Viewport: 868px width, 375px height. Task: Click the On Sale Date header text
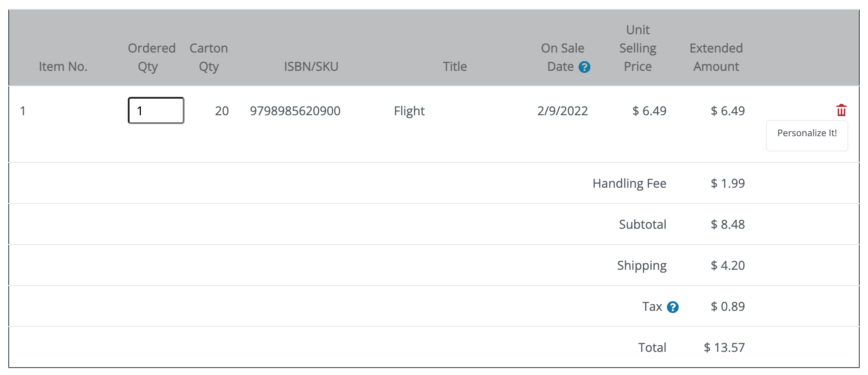[562, 57]
